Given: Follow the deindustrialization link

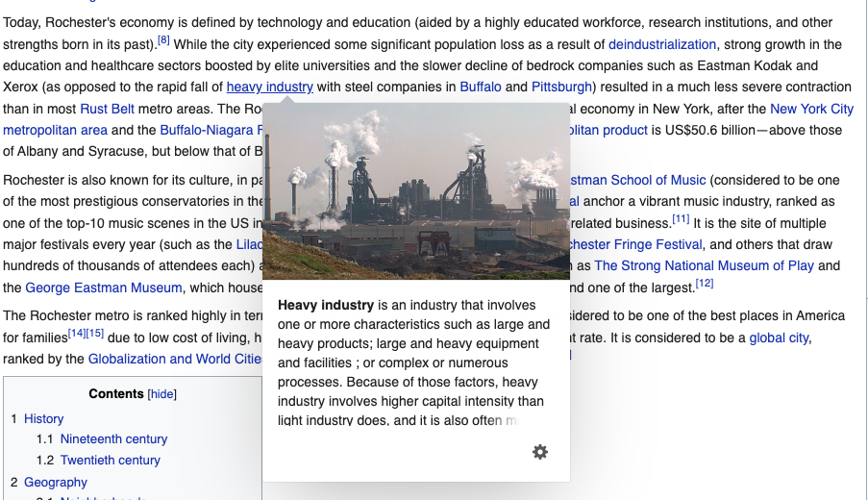Looking at the screenshot, I should (661, 44).
